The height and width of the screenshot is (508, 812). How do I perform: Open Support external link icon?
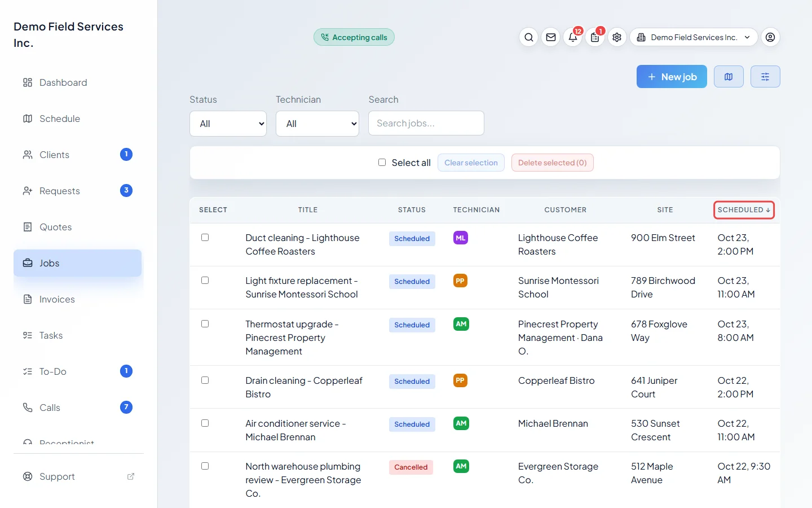click(x=131, y=476)
